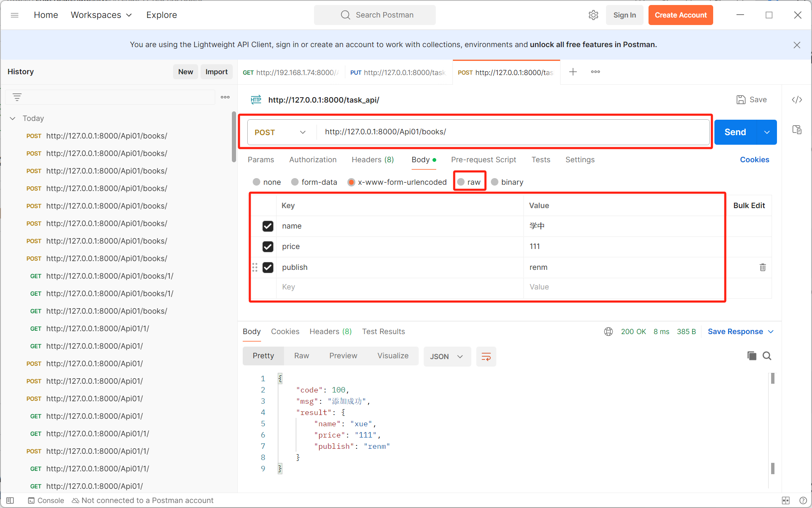The image size is (812, 508).
Task: Open the Test Results response tab
Action: click(383, 332)
